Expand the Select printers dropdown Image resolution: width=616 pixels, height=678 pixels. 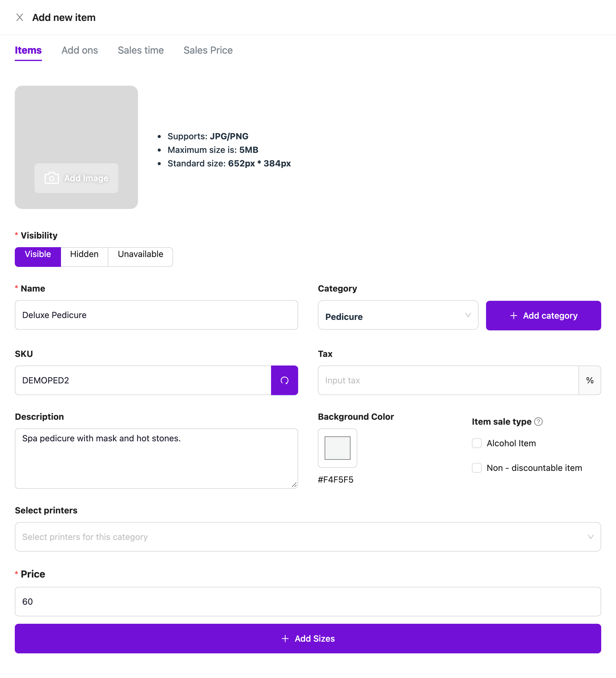308,537
